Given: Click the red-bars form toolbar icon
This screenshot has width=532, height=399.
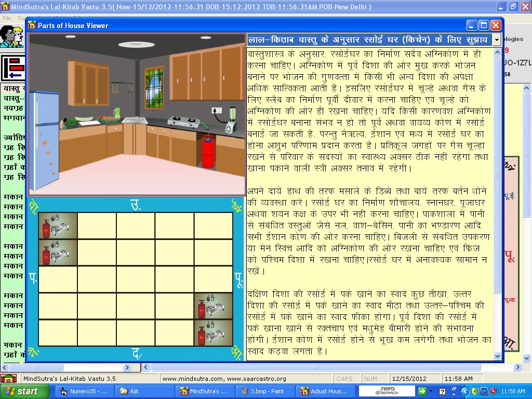Looking at the screenshot, I should click(x=13, y=68).
